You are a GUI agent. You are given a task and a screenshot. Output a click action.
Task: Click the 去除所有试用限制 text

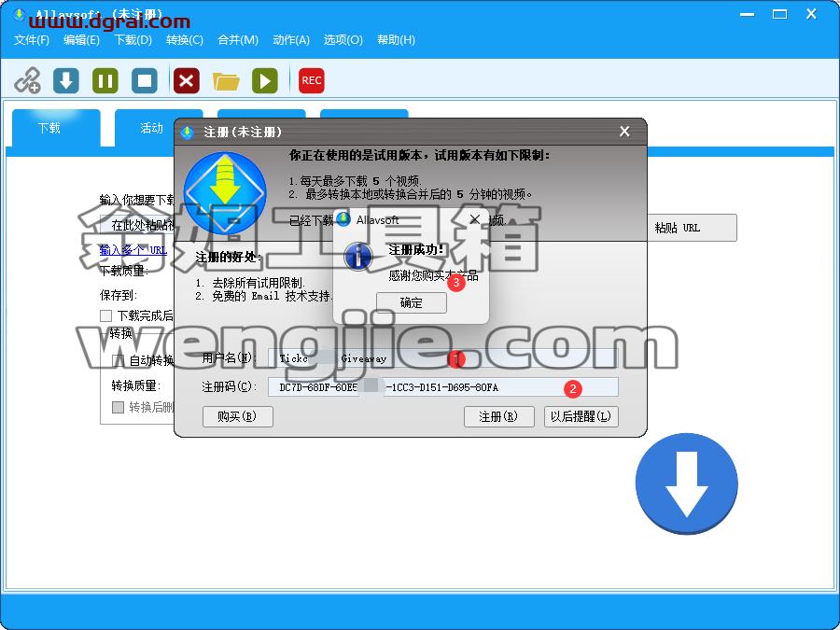(259, 282)
